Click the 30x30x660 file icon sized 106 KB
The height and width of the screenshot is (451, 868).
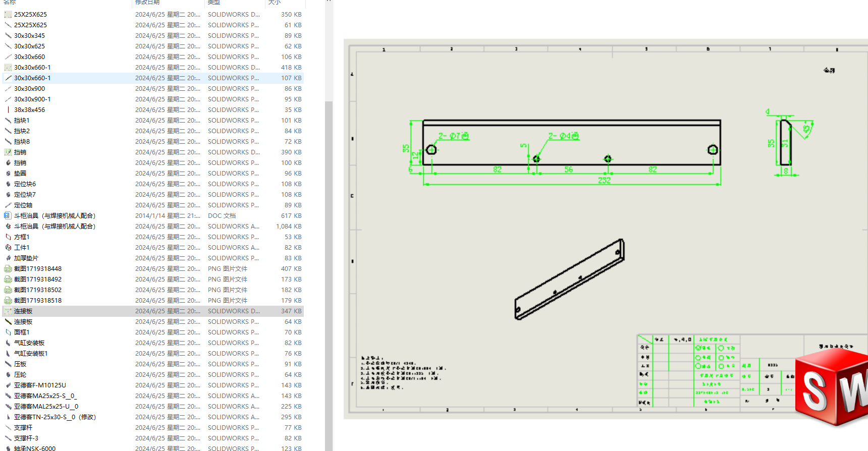8,57
